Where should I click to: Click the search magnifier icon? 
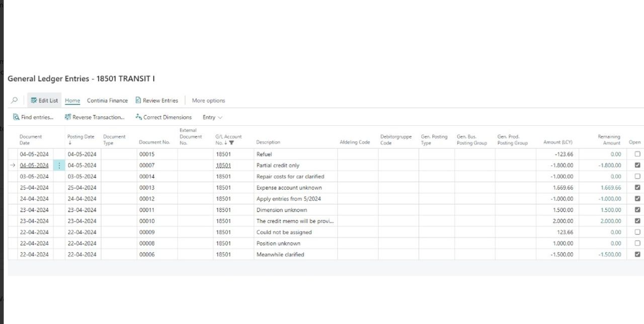(x=14, y=100)
